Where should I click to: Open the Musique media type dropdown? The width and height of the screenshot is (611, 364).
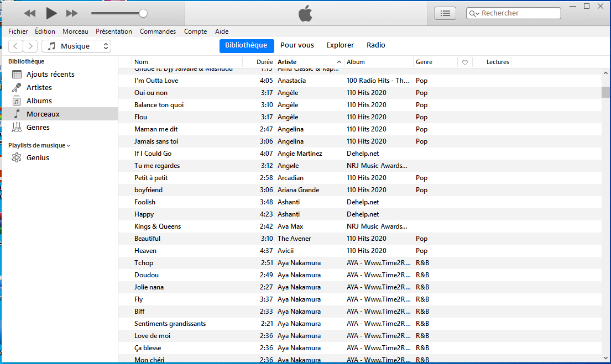[x=76, y=46]
